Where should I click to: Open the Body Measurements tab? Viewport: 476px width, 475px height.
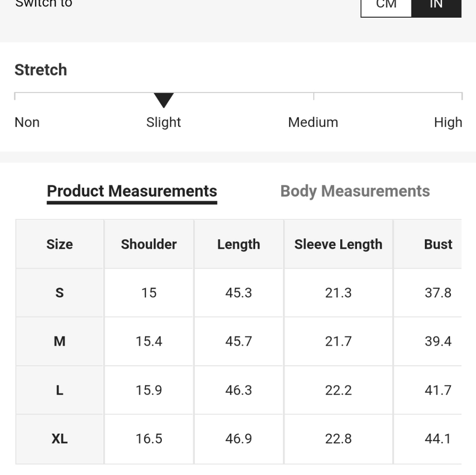click(x=355, y=191)
